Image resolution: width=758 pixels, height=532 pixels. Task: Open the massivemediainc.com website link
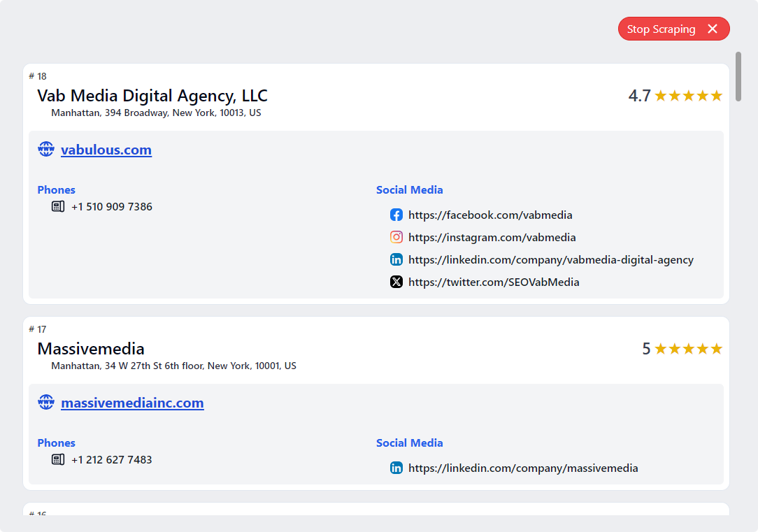coord(132,403)
